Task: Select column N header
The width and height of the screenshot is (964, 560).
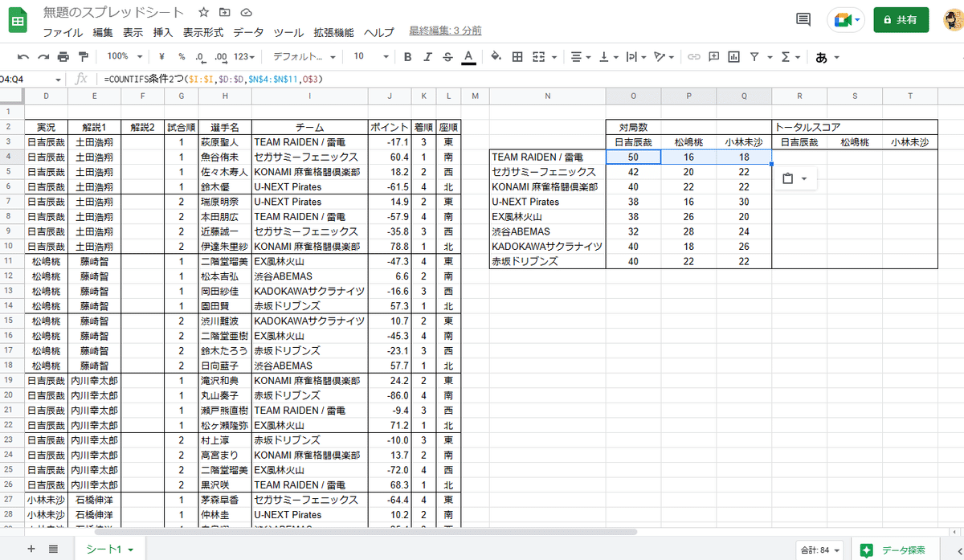Action: click(x=547, y=96)
